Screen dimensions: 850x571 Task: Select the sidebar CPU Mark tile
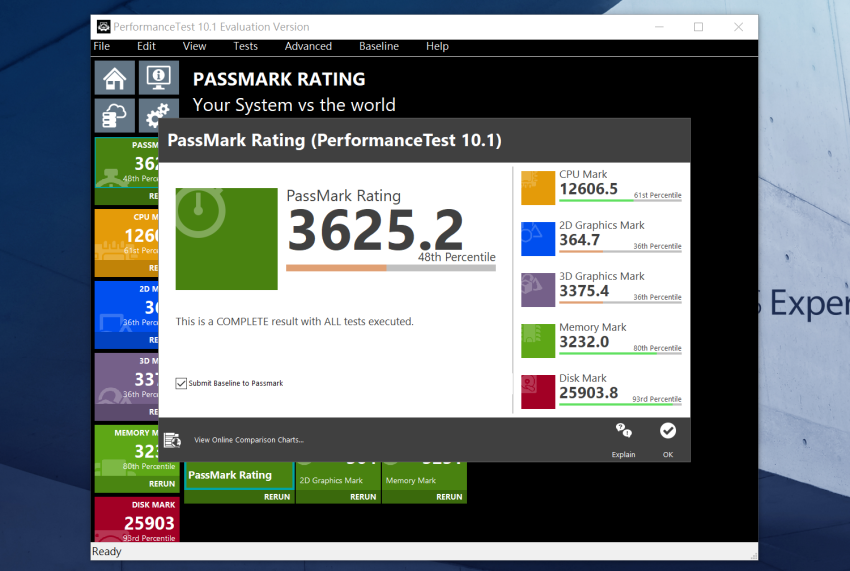127,243
